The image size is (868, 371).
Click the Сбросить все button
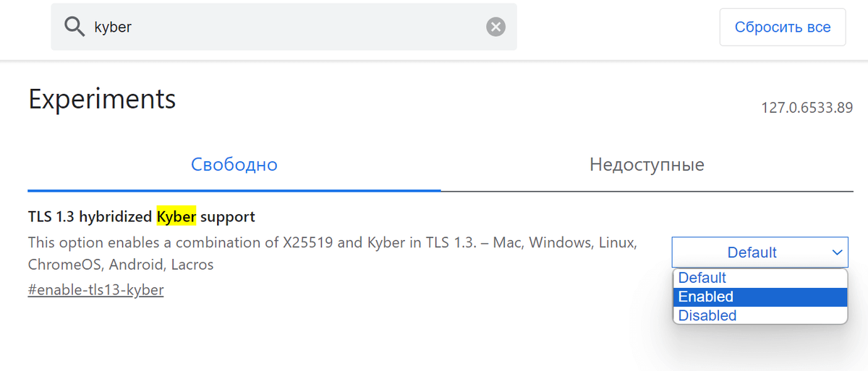coord(783,27)
